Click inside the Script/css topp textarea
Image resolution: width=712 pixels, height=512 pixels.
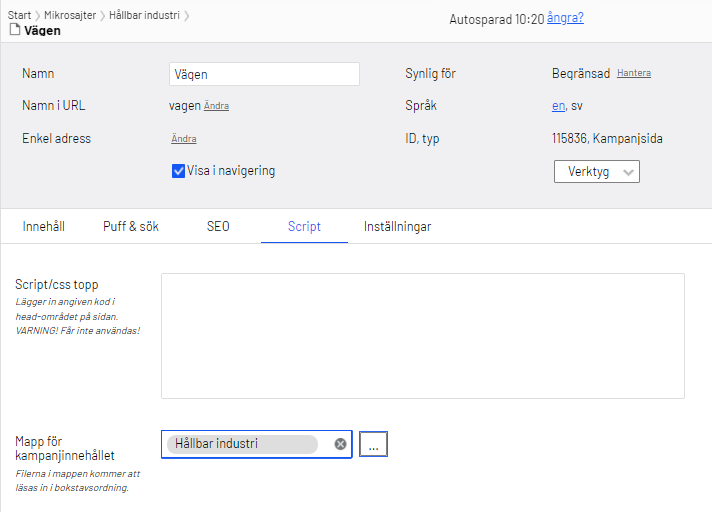[x=422, y=336]
